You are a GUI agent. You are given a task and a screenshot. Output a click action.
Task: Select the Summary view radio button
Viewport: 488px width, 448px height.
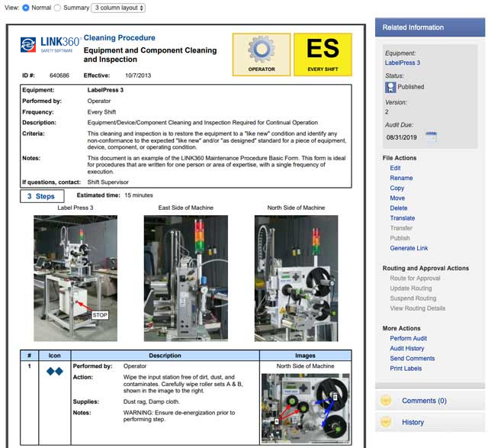click(57, 8)
